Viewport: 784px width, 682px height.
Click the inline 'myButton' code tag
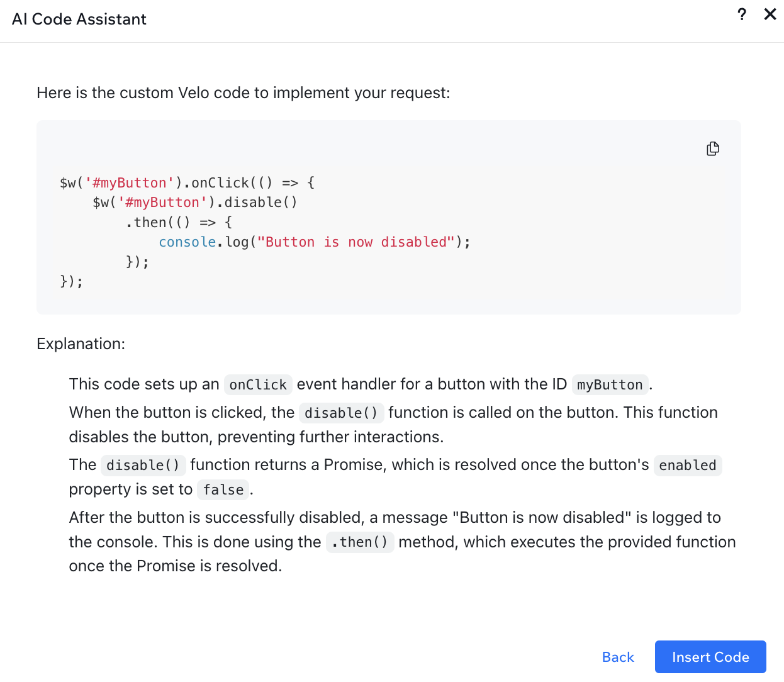click(x=610, y=384)
